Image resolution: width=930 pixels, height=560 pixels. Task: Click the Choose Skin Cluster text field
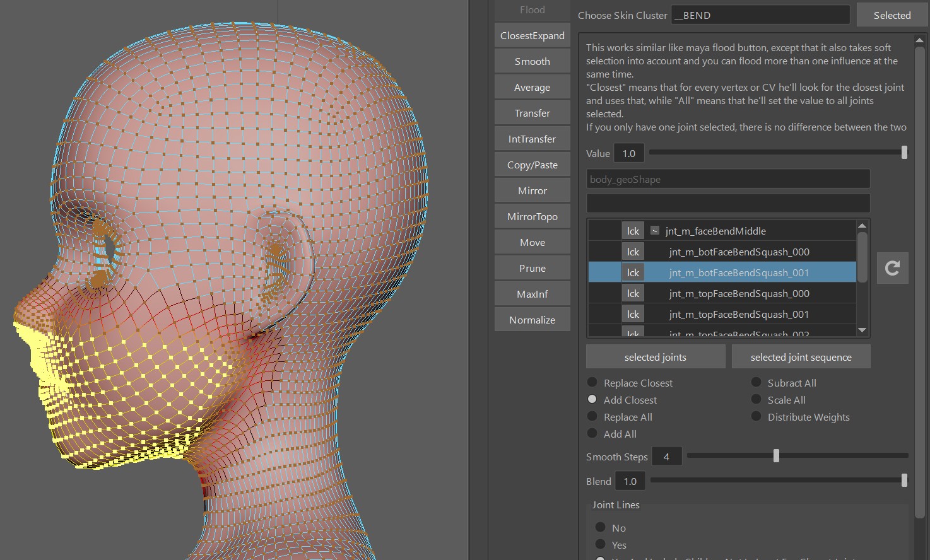pyautogui.click(x=760, y=15)
